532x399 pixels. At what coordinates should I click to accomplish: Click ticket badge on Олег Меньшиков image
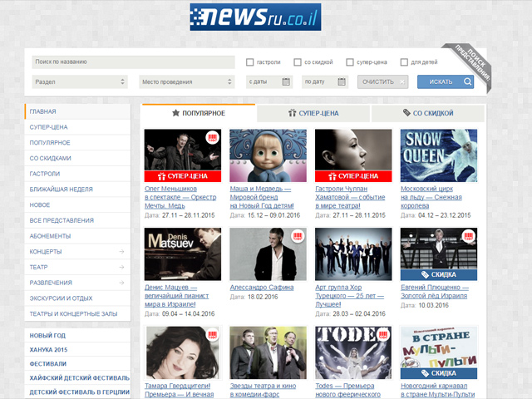[x=213, y=138]
